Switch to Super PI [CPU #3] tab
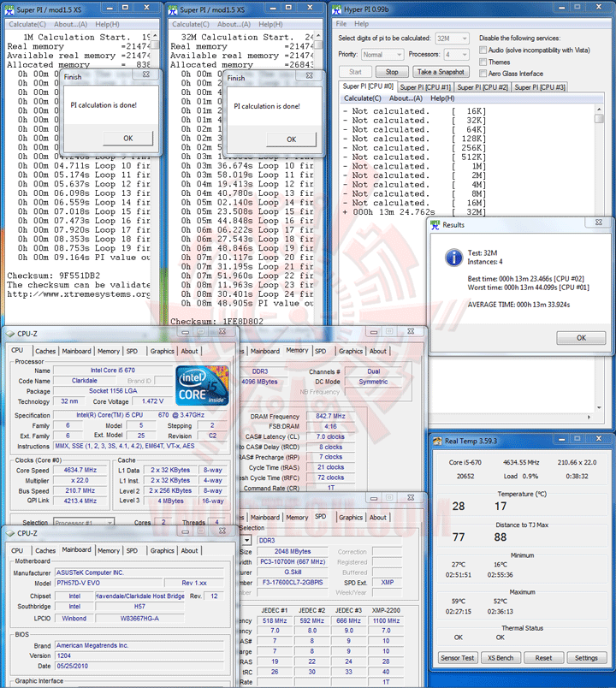 pyautogui.click(x=540, y=87)
